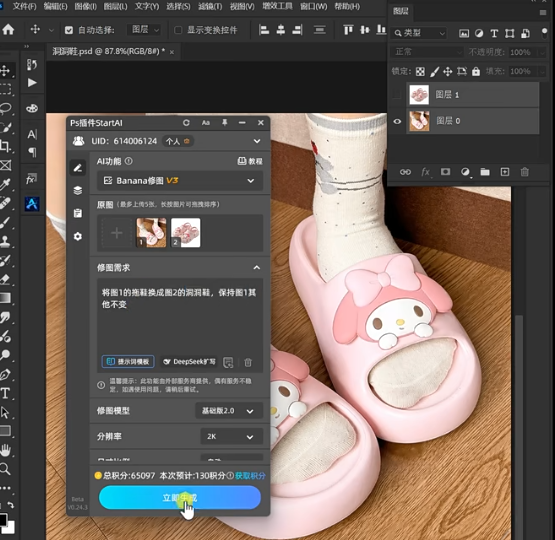
Task: Select the Brush tool
Action: (5, 222)
